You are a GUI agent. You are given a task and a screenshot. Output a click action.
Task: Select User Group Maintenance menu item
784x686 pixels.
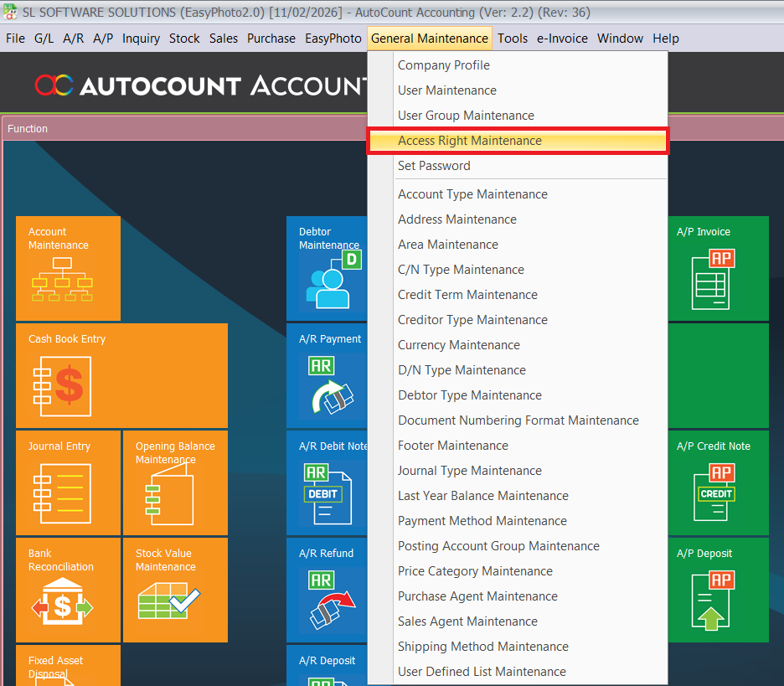(x=466, y=116)
